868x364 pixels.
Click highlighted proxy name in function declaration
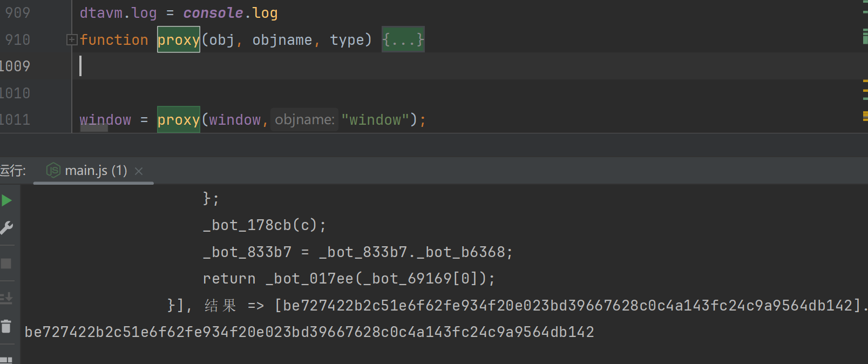pyautogui.click(x=179, y=39)
